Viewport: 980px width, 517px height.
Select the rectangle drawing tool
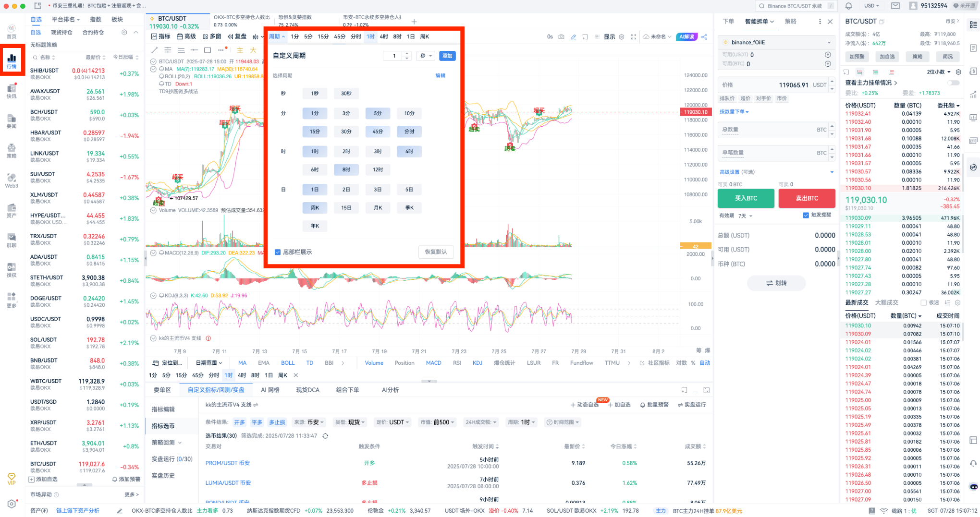(x=208, y=50)
